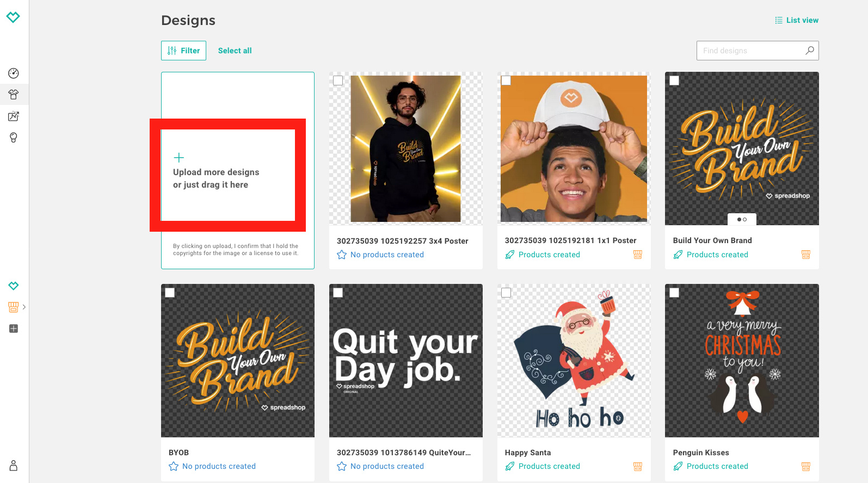The width and height of the screenshot is (868, 483).
Task: Click the search magnifier icon
Action: tap(810, 51)
